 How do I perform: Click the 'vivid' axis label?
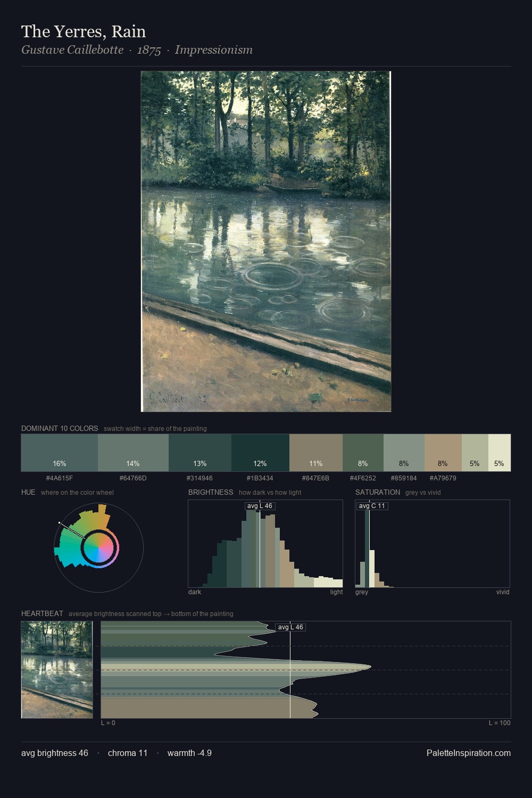(x=503, y=592)
